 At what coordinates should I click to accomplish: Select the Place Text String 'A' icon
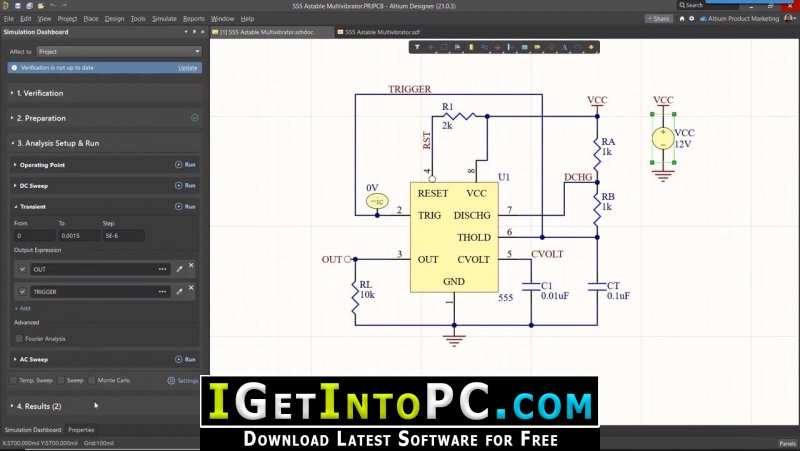pyautogui.click(x=564, y=47)
